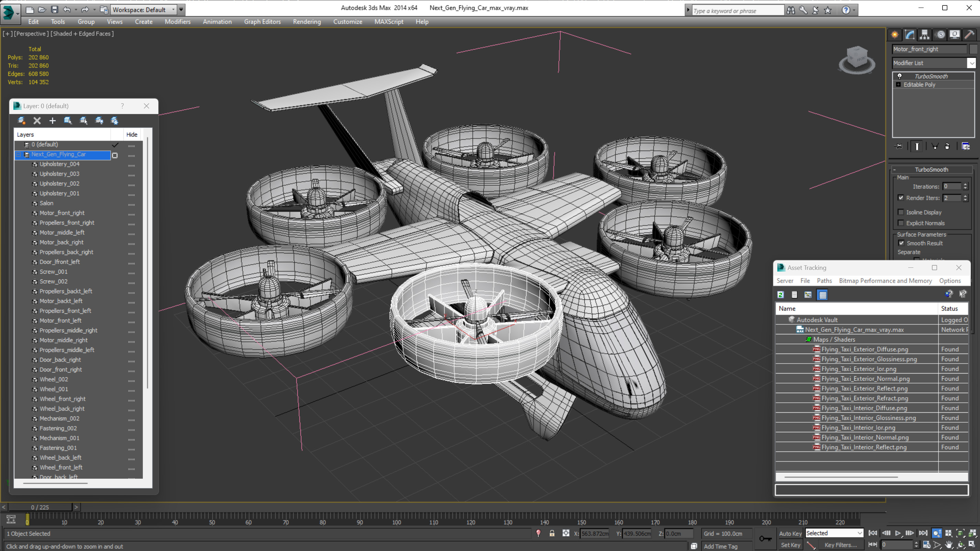Open the Display command panel tab
The height and width of the screenshot is (551, 980).
click(x=955, y=35)
